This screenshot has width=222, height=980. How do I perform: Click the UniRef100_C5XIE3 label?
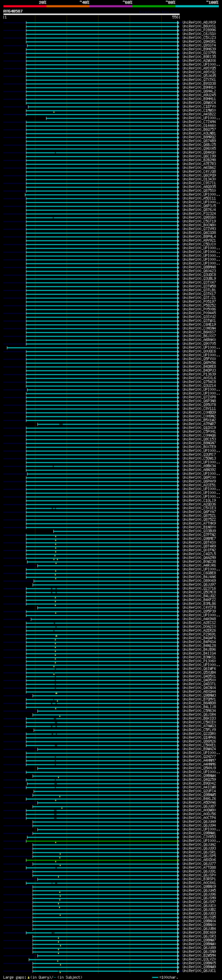[x=199, y=508]
